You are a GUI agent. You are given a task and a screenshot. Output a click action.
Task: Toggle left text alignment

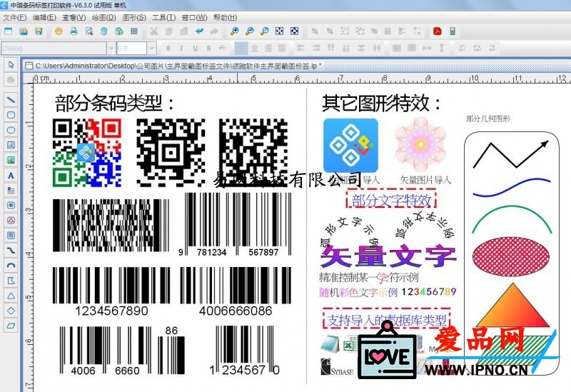coord(241,48)
